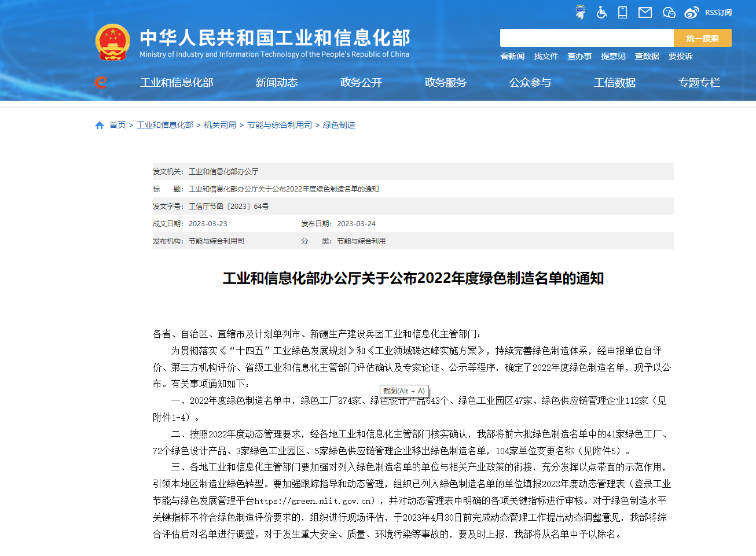Screen dimensions: 756x556
Task: Click the English ministry name subtitle
Action: click(x=274, y=54)
